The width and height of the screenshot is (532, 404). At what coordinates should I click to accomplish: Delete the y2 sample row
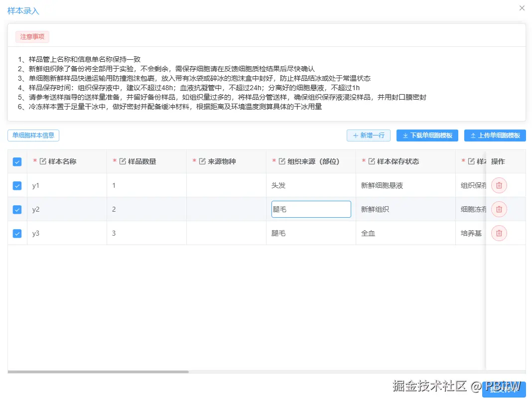pos(499,209)
